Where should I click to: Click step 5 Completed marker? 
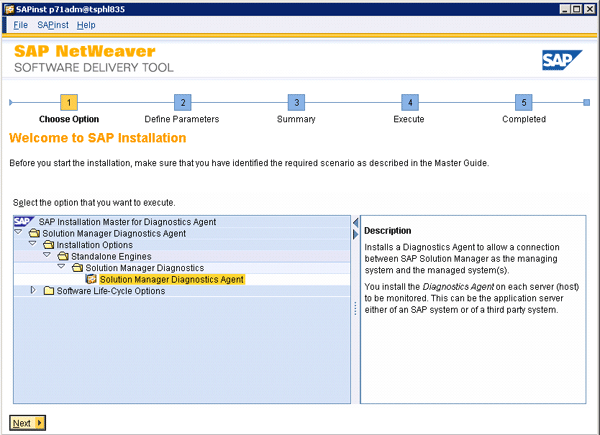524,103
